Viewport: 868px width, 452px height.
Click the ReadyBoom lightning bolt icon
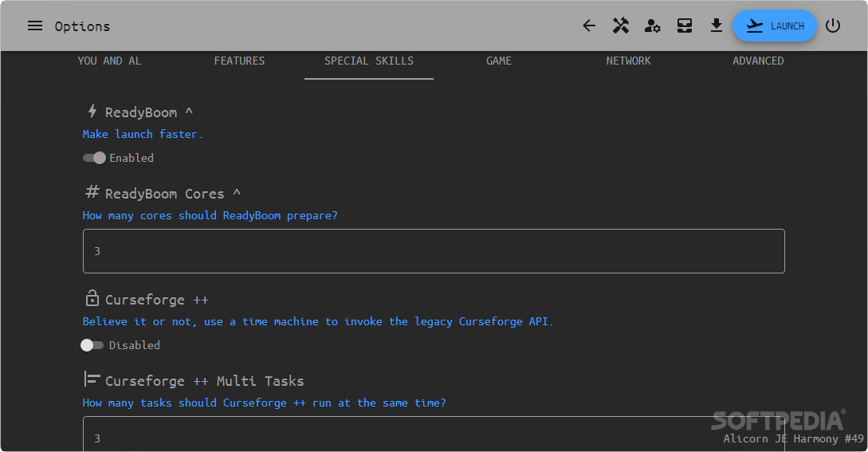pos(92,112)
